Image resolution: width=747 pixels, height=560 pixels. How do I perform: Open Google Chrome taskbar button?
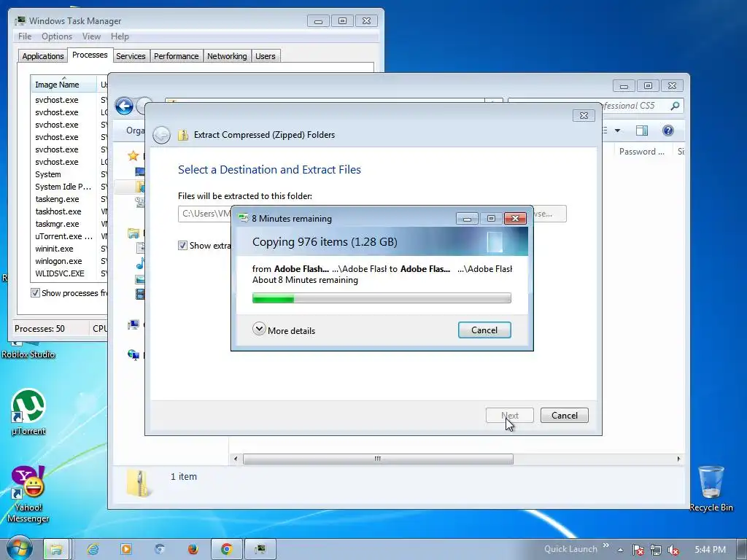click(x=227, y=549)
